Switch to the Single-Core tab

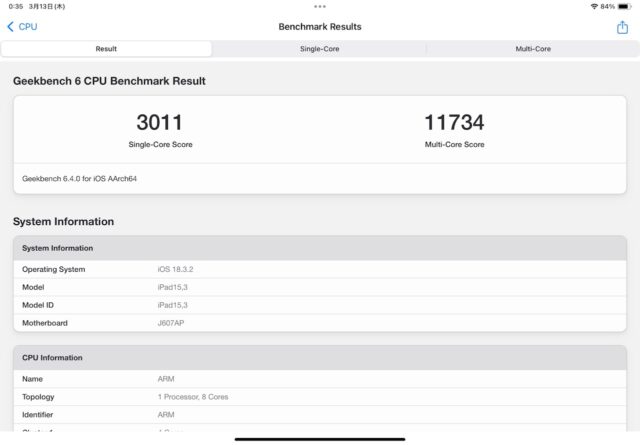(320, 49)
